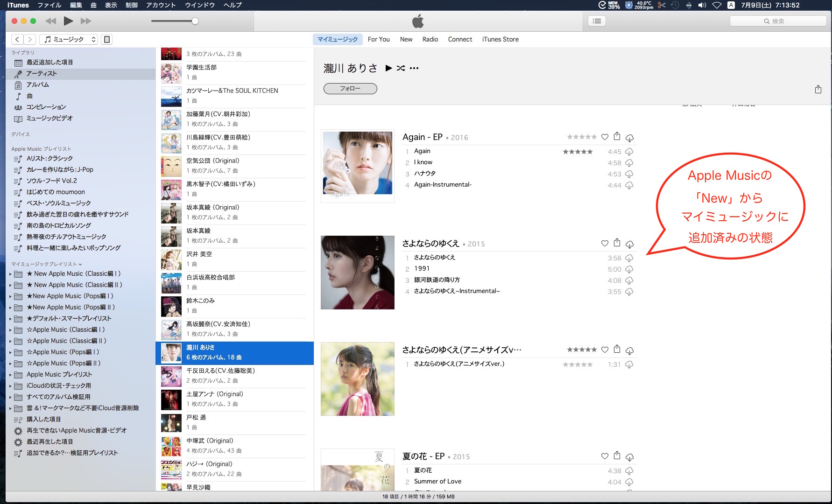Download the Again-Instrumental- track
The height and width of the screenshot is (504, 832).
click(x=629, y=185)
